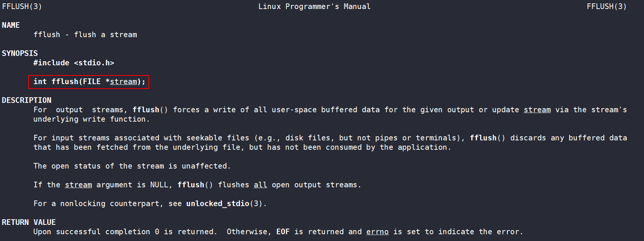The width and height of the screenshot is (644, 241).
Task: Click underlined stream before 'via the stream's'
Action: point(537,110)
